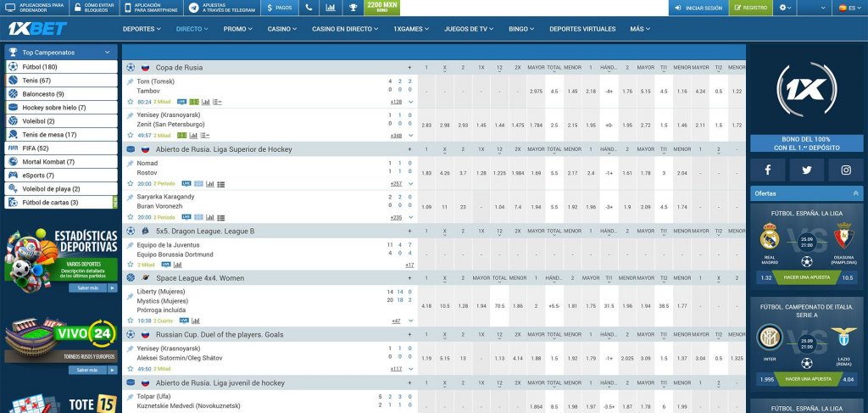868x413 pixels.
Task: Open the Bingo menu
Action: pyautogui.click(x=521, y=29)
